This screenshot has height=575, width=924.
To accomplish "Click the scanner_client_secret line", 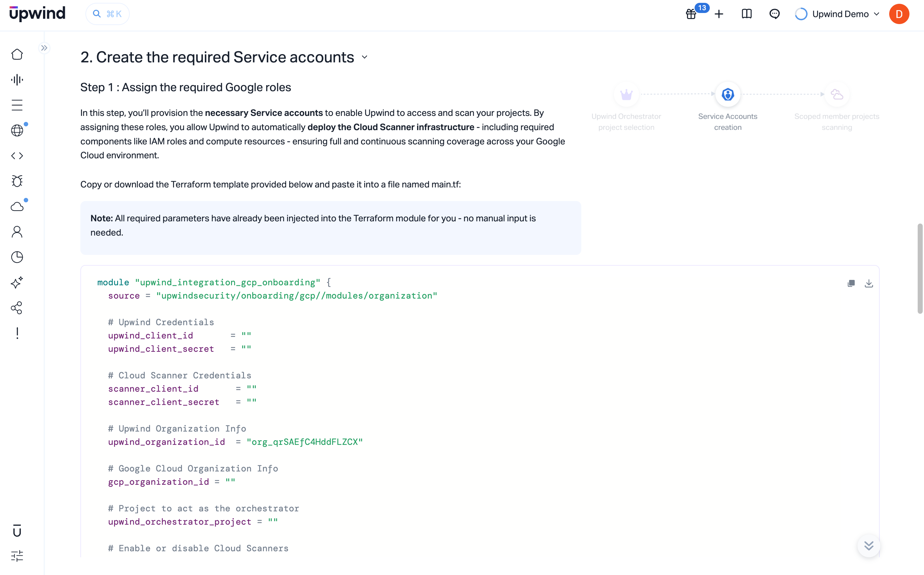I will click(182, 402).
